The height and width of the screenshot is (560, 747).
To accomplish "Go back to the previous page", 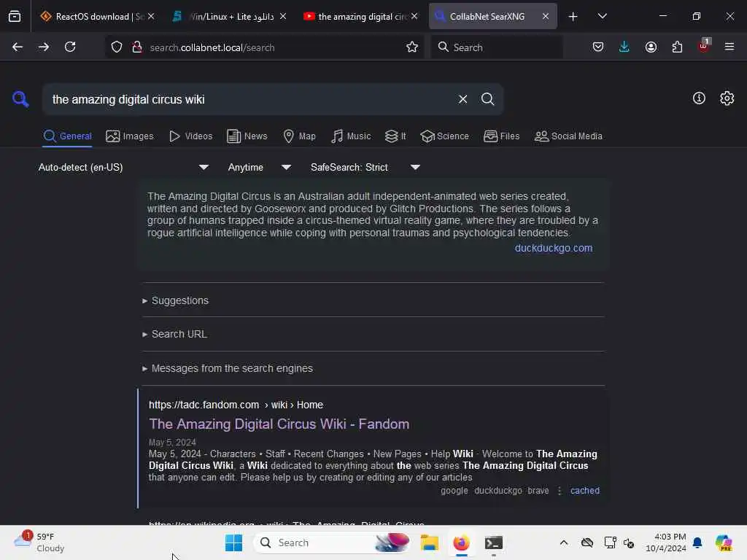I will pos(18,47).
